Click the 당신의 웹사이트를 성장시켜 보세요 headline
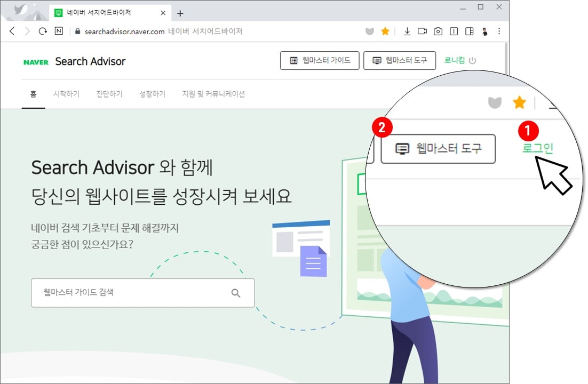Image resolution: width=588 pixels, height=384 pixels. tap(161, 196)
